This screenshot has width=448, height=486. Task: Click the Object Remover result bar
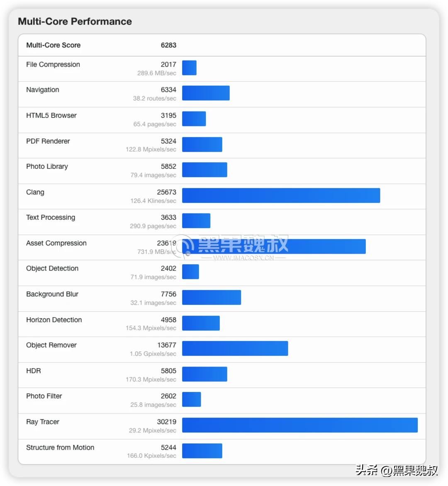[235, 349]
